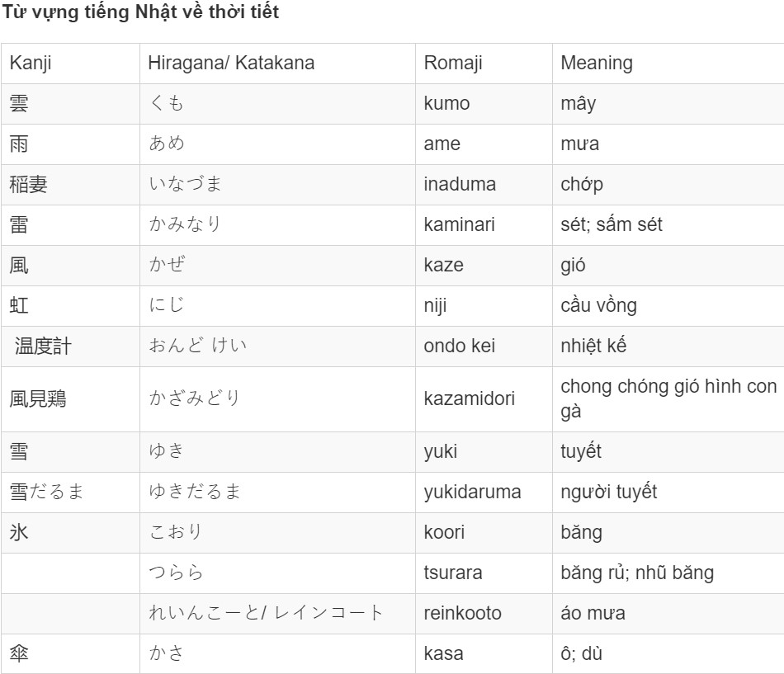Image resolution: width=784 pixels, height=674 pixels.
Task: Select the hiragana ゆき cell
Action: [277, 452]
